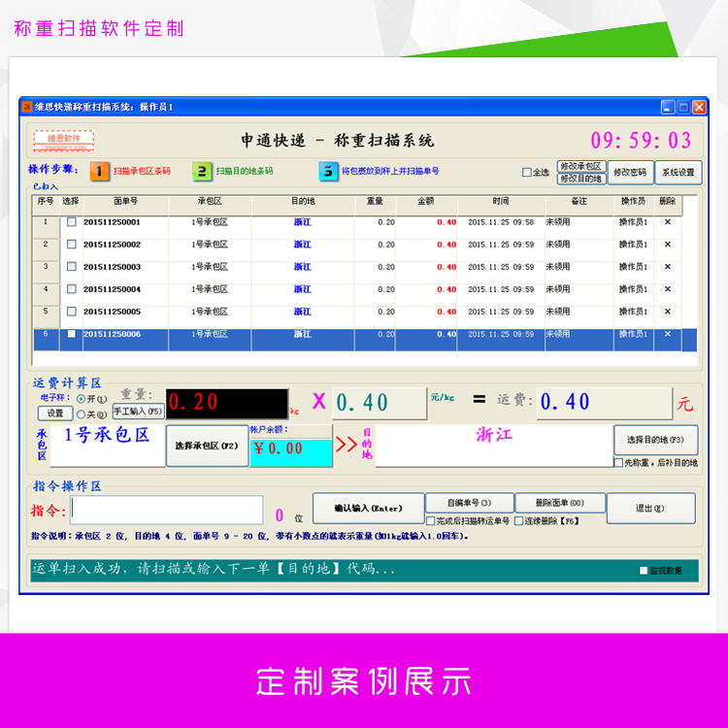Close the weighing system window
Viewport: 728px width, 728px height.
(x=699, y=107)
